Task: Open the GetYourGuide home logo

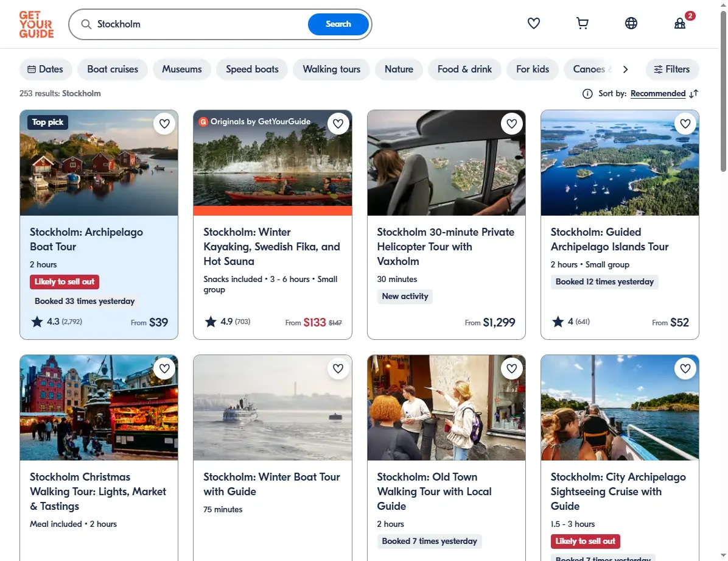Action: pos(36,24)
